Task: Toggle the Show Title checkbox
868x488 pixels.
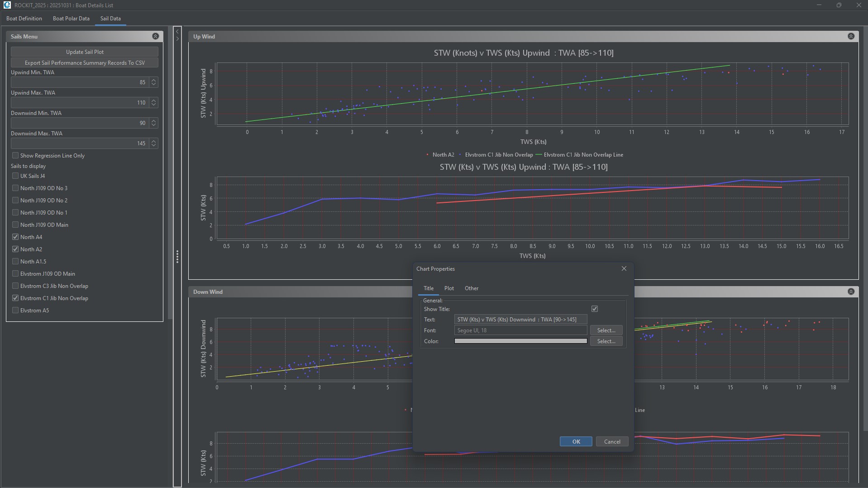Action: pos(595,309)
